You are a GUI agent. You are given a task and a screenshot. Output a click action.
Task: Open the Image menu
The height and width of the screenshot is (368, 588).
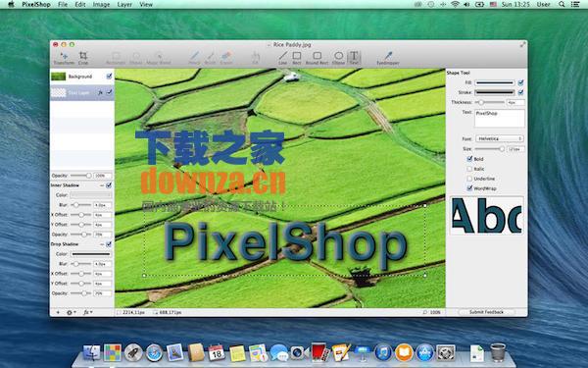point(101,5)
